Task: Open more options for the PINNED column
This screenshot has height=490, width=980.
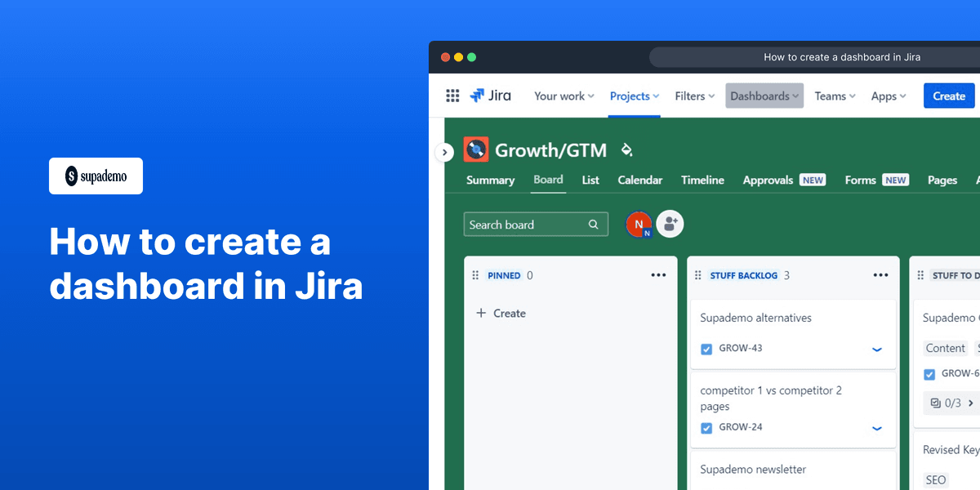Action: click(x=658, y=275)
